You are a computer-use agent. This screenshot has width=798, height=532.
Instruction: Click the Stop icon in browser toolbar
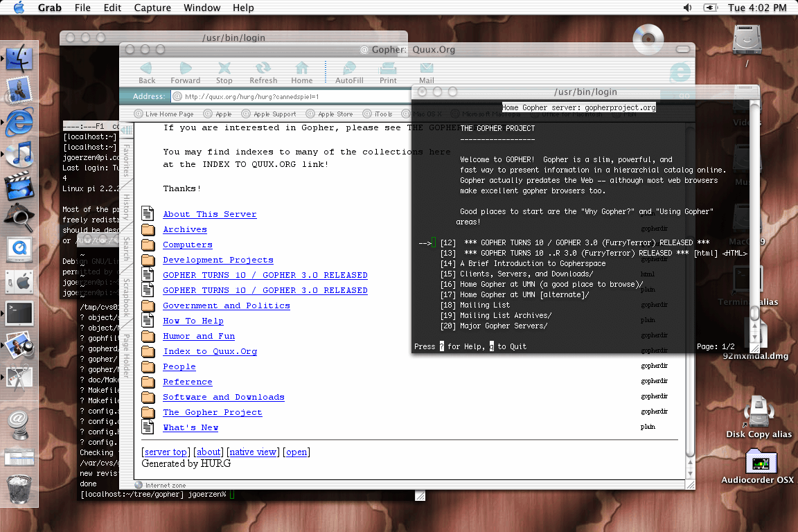pyautogui.click(x=224, y=68)
